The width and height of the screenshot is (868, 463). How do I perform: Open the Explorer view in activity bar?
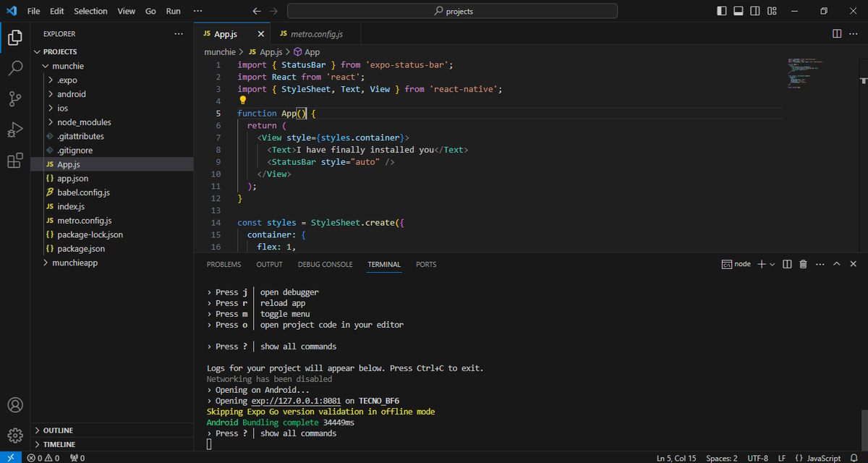coord(14,37)
